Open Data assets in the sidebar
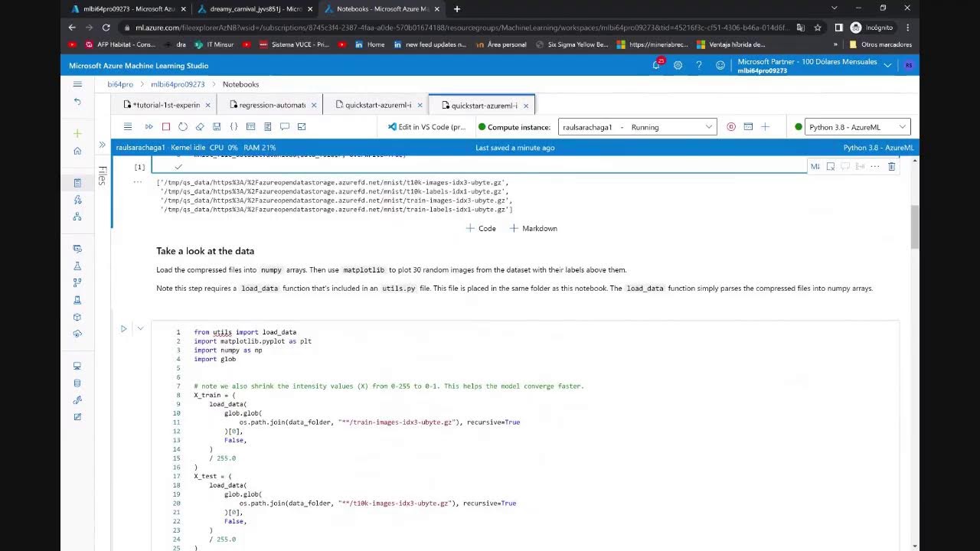 tap(77, 249)
